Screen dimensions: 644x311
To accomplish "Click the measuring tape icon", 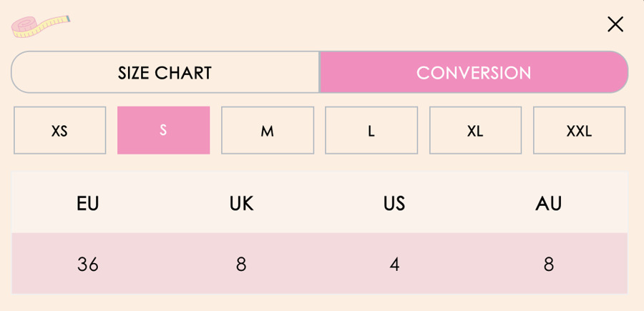I will pos(41,26).
